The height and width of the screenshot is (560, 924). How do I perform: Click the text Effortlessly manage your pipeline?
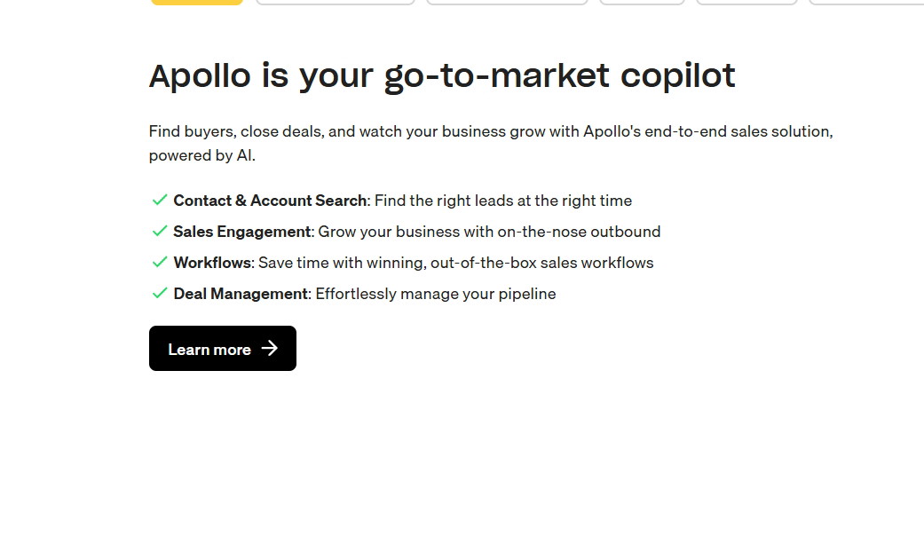[436, 294]
